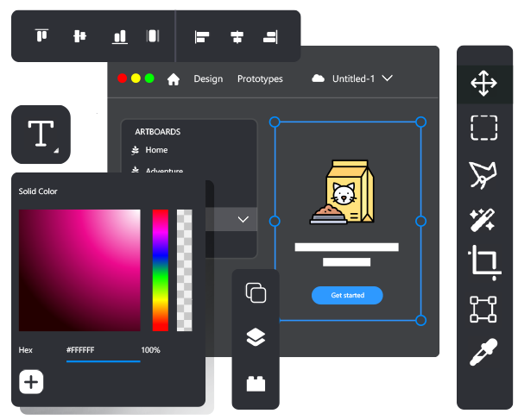Click the Get started button
The height and width of the screenshot is (420, 518).
(x=347, y=295)
